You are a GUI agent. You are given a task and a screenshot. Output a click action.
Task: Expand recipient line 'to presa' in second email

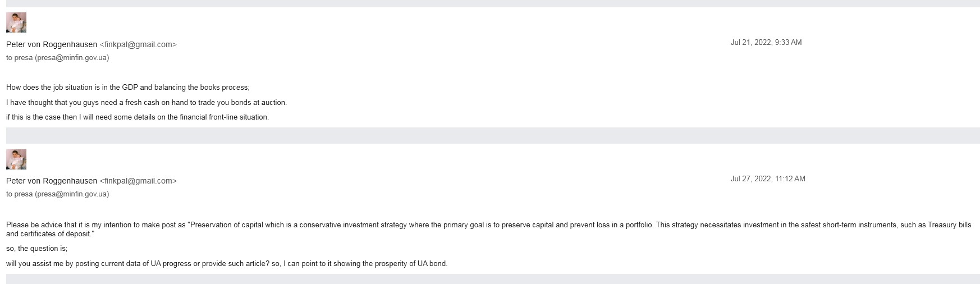pos(57,194)
